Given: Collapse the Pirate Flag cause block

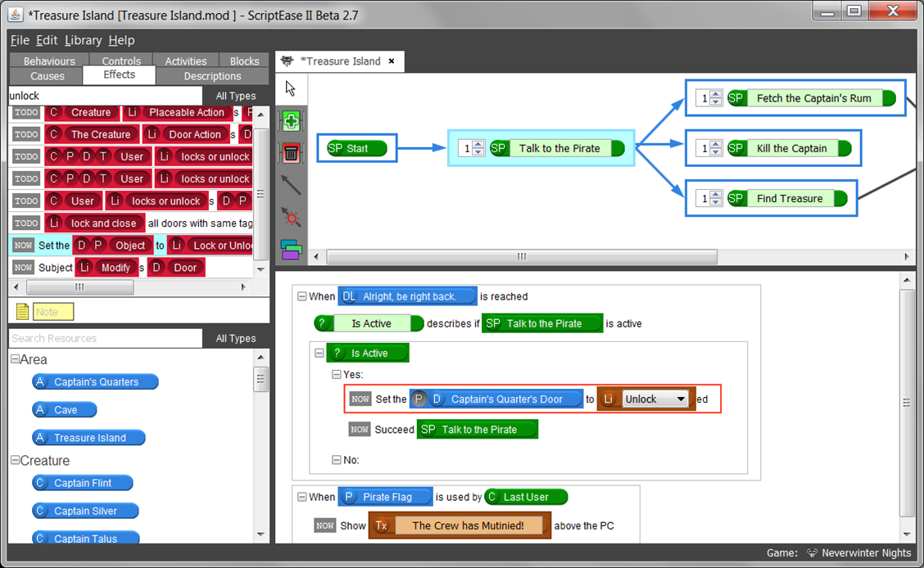Looking at the screenshot, I should pos(301,497).
